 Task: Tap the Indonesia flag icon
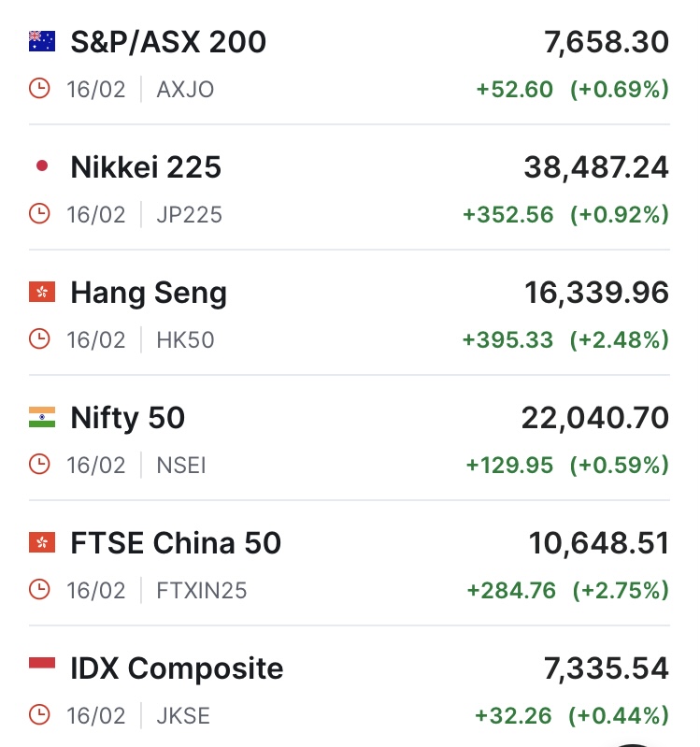point(42,666)
